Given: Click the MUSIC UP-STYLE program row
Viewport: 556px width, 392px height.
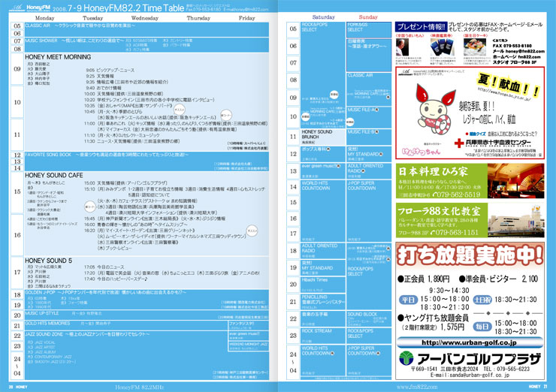Looking at the screenshot, I should pos(147,315).
